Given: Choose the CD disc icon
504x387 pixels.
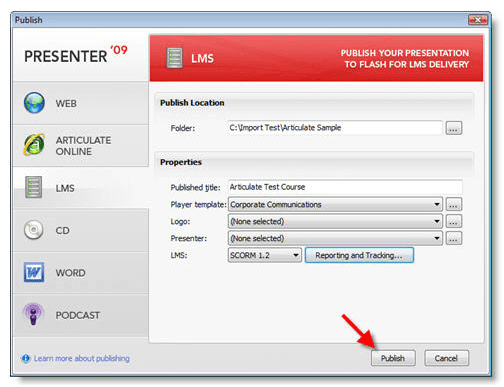Looking at the screenshot, I should pyautogui.click(x=33, y=230).
